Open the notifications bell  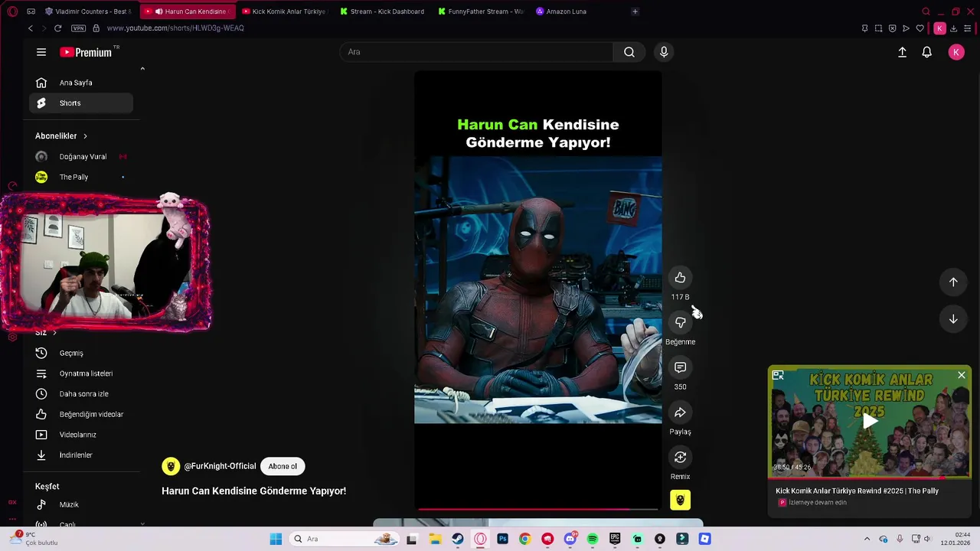pyautogui.click(x=926, y=52)
